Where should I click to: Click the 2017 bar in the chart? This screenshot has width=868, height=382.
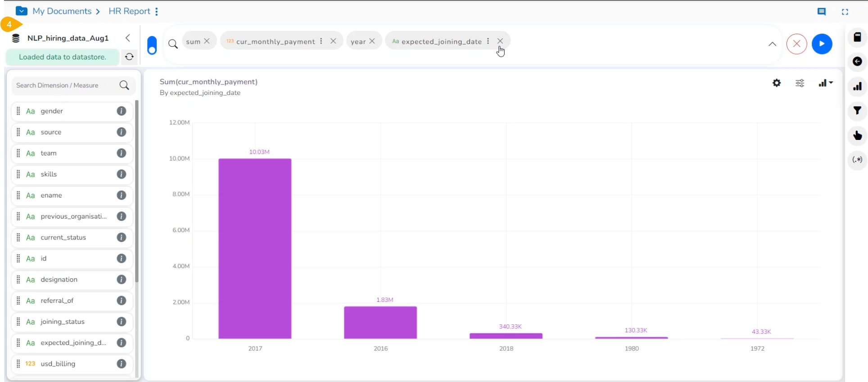255,248
